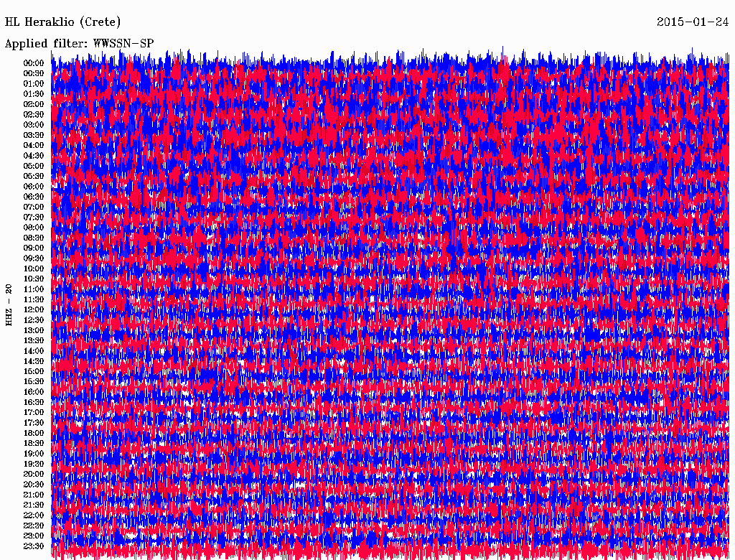Click the 10:00 row label
The height and width of the screenshot is (560, 735).
pyautogui.click(x=33, y=269)
